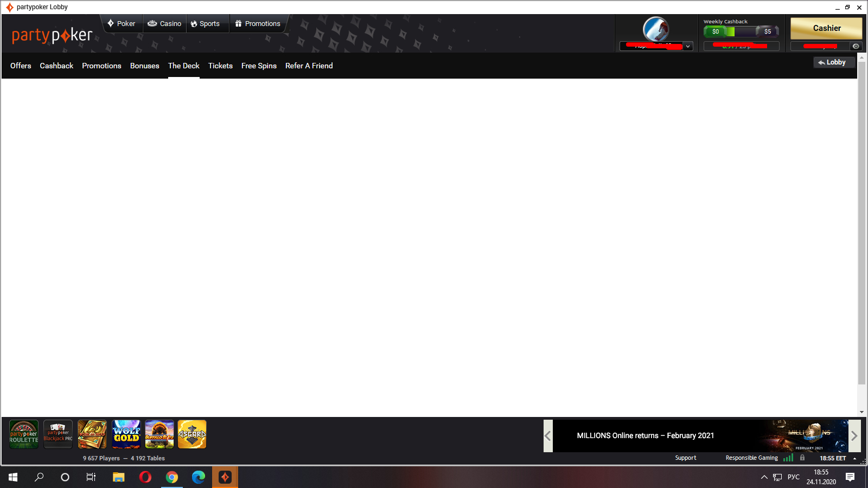Open the top Promotions tab with gift icon
This screenshot has width=868, height=488.
pyautogui.click(x=258, y=23)
